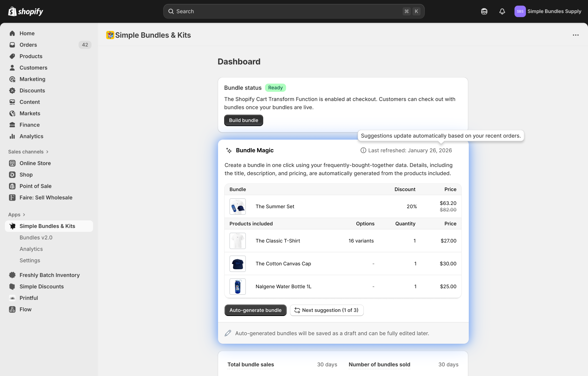This screenshot has width=588, height=376.
Task: Open the Flow app icon
Action: point(12,309)
